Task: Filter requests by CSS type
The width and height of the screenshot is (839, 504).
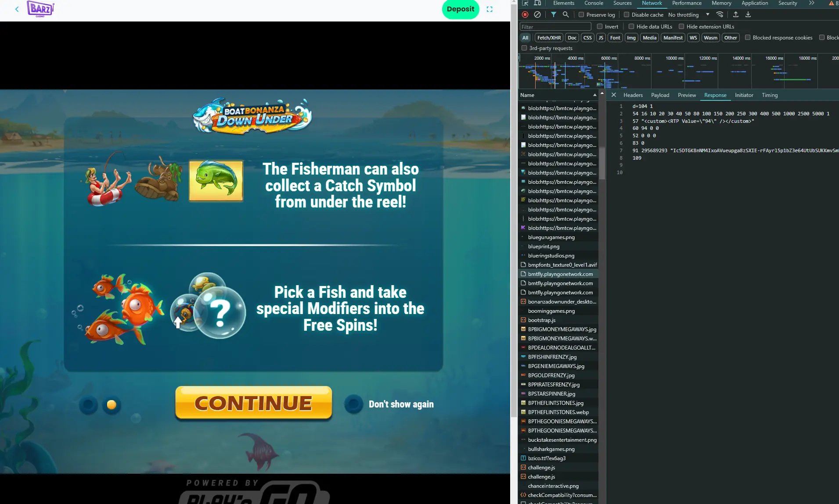Action: [587, 38]
